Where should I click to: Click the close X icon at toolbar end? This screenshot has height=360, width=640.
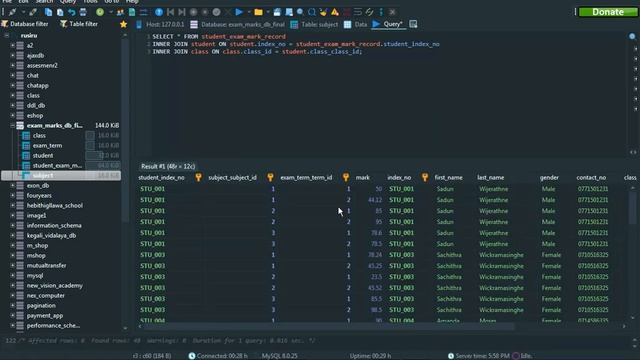pyautogui.click(x=392, y=12)
